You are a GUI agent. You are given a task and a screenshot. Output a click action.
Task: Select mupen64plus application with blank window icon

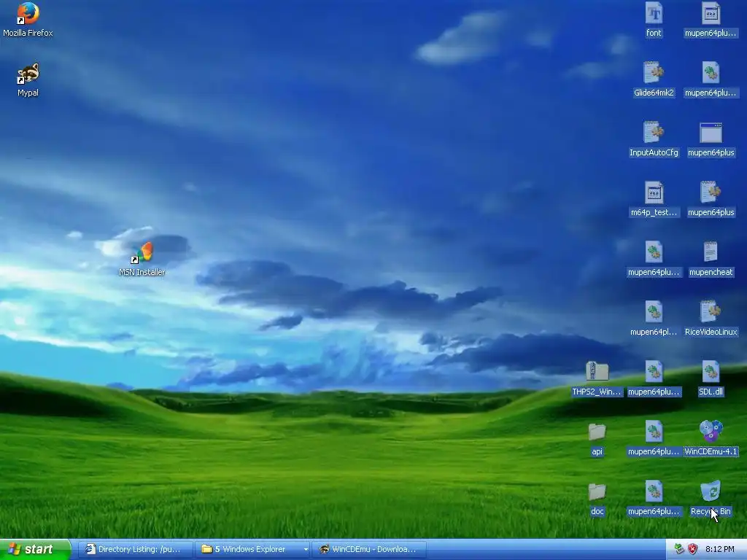pos(711,139)
